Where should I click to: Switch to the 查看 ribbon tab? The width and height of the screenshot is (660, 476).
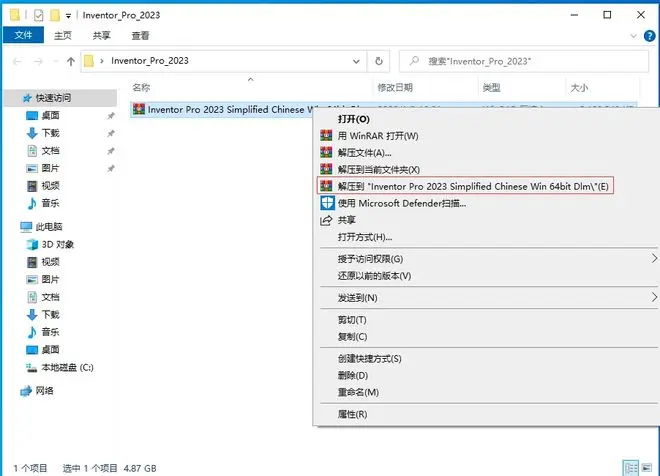140,35
